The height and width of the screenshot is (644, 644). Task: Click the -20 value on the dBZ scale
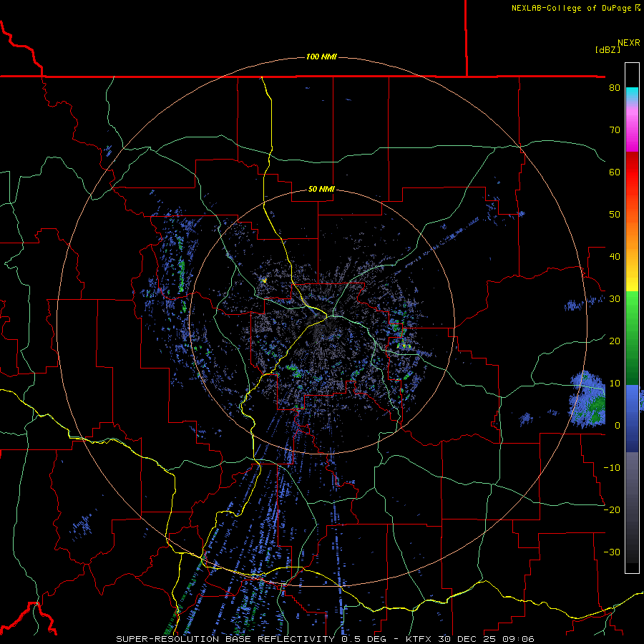tap(612, 509)
